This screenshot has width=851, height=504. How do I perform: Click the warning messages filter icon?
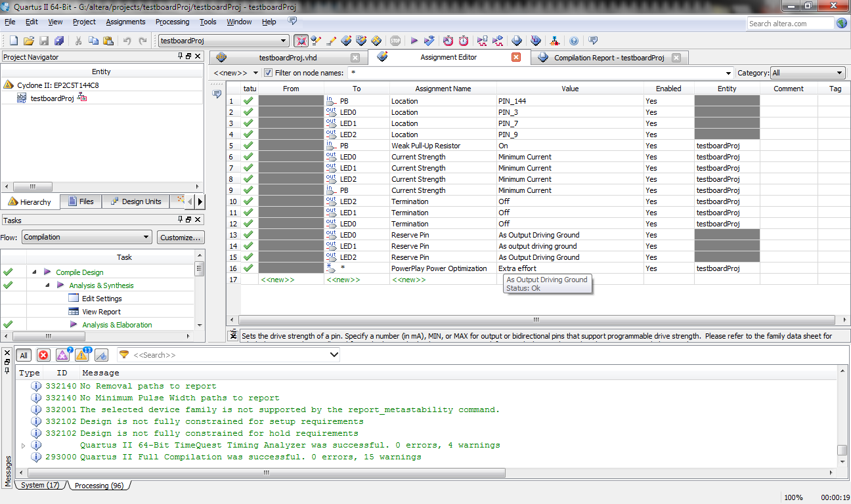pos(82,355)
